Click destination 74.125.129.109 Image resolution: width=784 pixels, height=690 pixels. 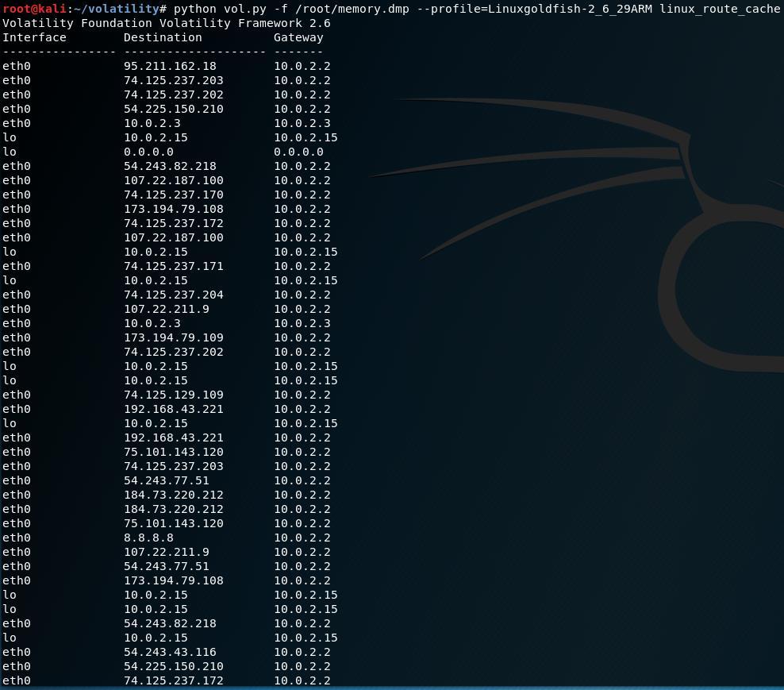point(174,395)
